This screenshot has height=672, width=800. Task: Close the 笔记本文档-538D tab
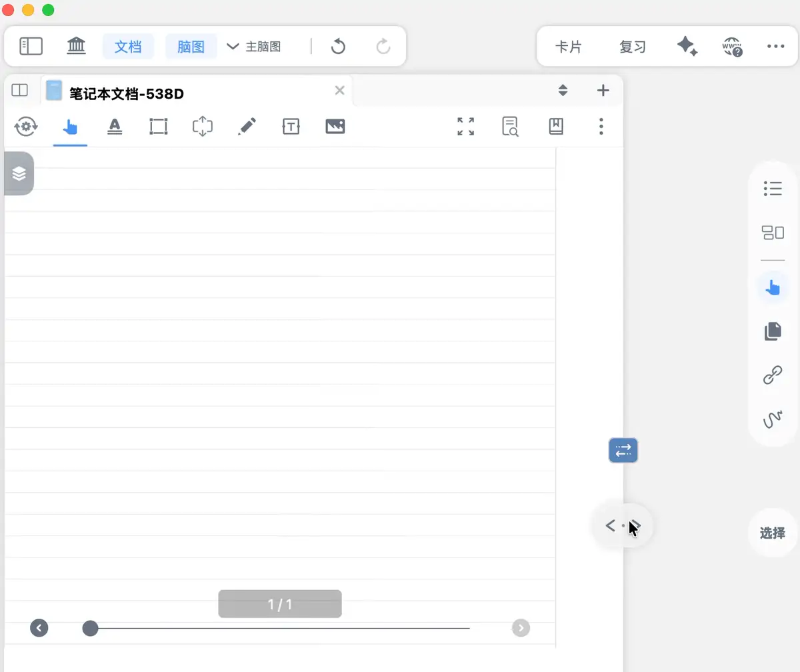coord(339,91)
